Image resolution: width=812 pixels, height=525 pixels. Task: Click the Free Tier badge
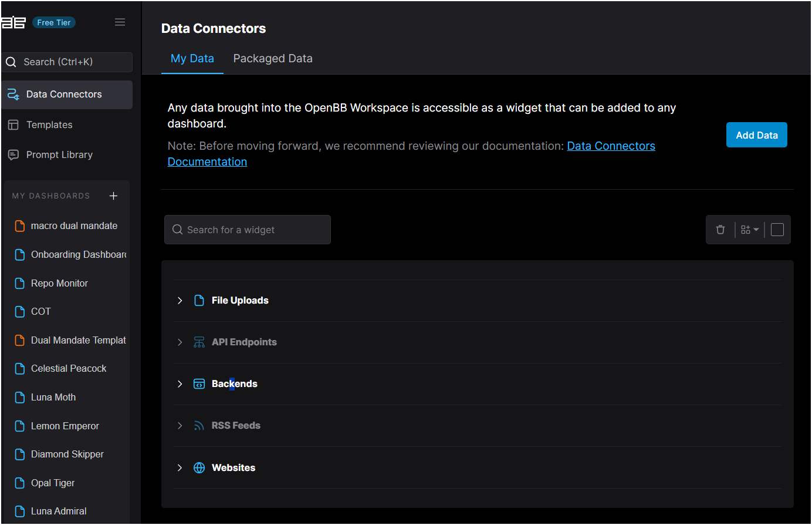(54, 22)
